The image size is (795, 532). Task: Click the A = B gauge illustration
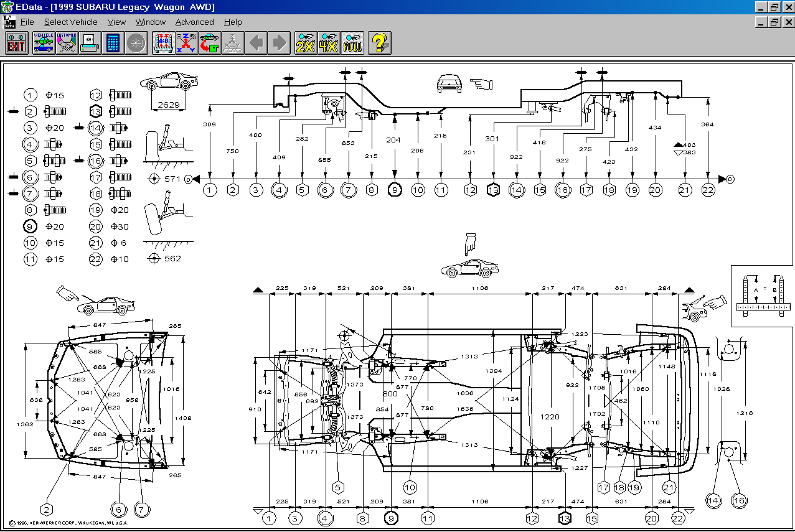763,296
